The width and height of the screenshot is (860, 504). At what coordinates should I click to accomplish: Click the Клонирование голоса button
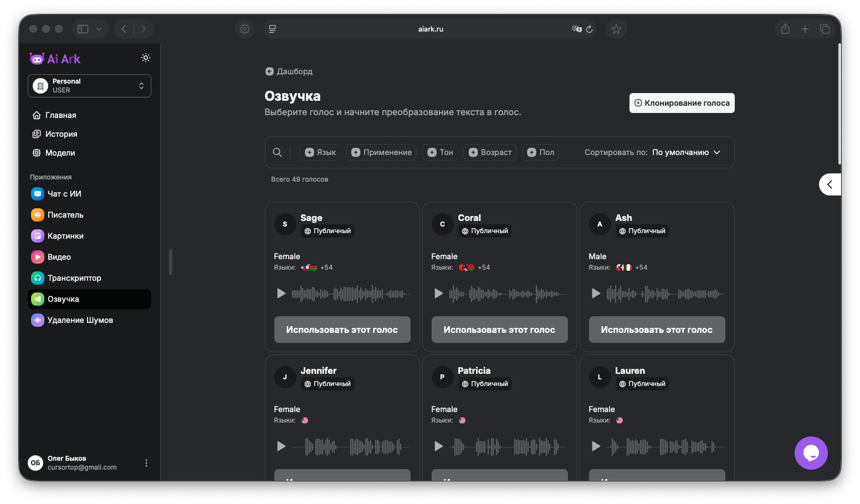682,103
